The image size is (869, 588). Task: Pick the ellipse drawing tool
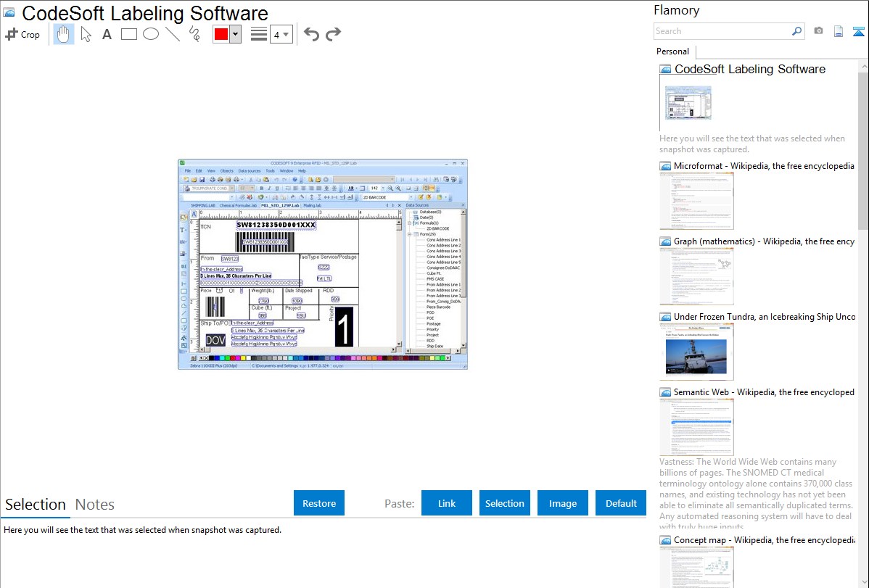pos(151,34)
